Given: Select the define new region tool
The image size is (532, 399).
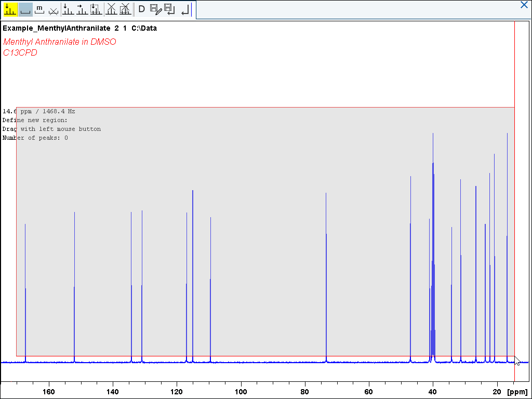Looking at the screenshot, I should [25, 9].
